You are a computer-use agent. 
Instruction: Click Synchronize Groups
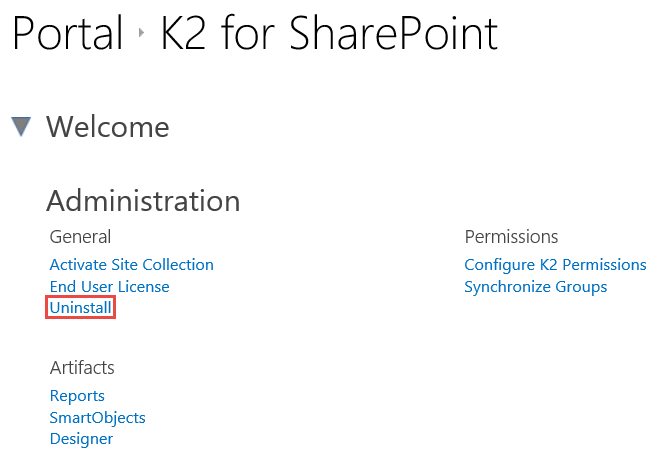tap(535, 287)
